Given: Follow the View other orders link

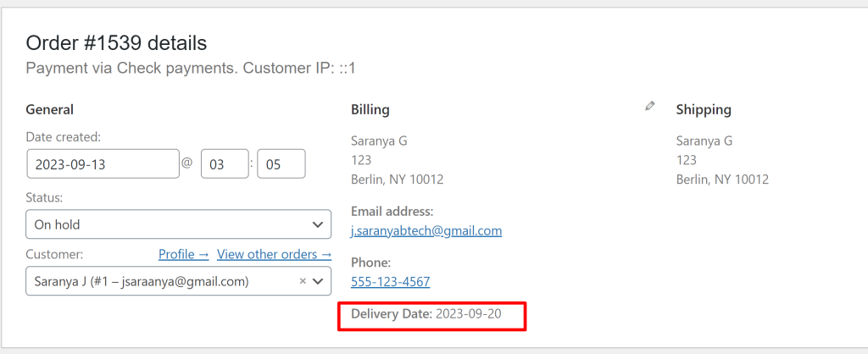Looking at the screenshot, I should tap(274, 254).
